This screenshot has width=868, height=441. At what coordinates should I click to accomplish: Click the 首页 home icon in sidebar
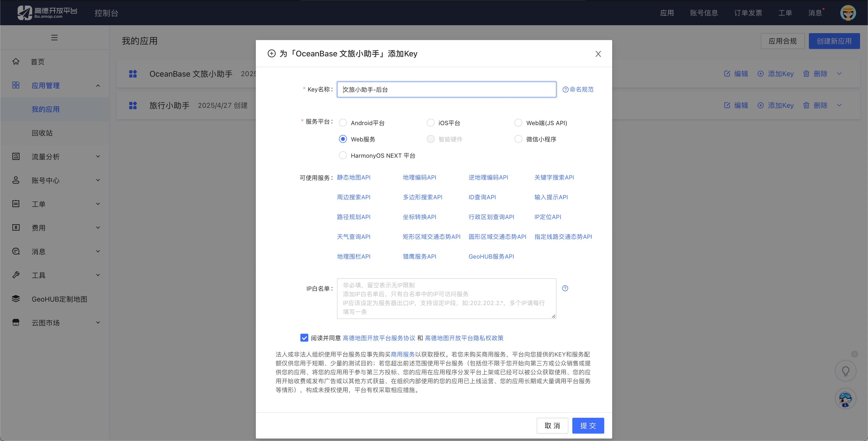(x=16, y=62)
